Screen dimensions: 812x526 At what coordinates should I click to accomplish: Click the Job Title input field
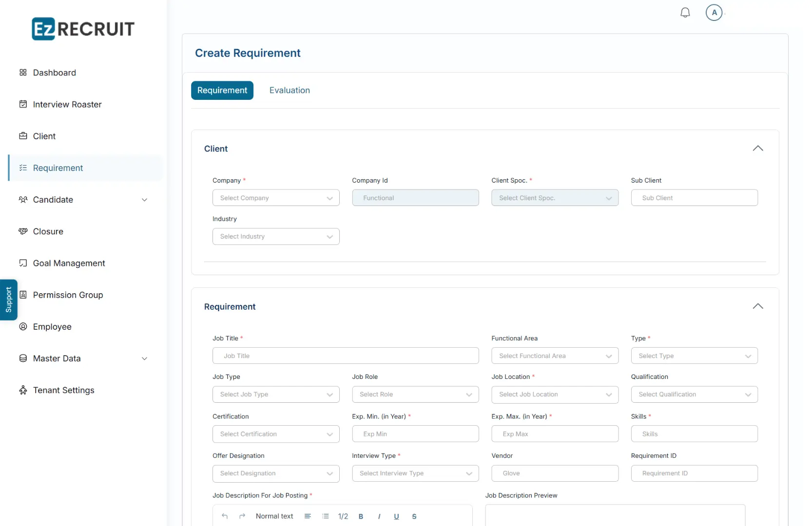tap(346, 356)
